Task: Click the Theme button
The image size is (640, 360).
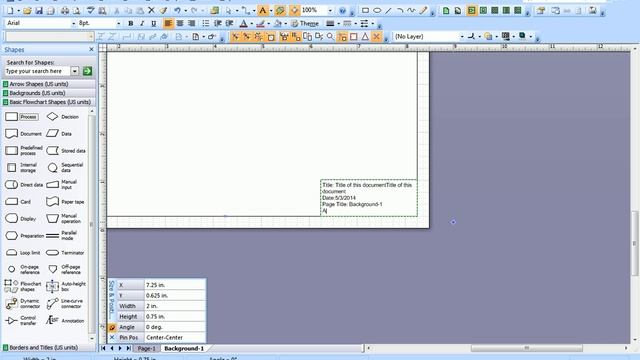Action: pyautogui.click(x=304, y=24)
